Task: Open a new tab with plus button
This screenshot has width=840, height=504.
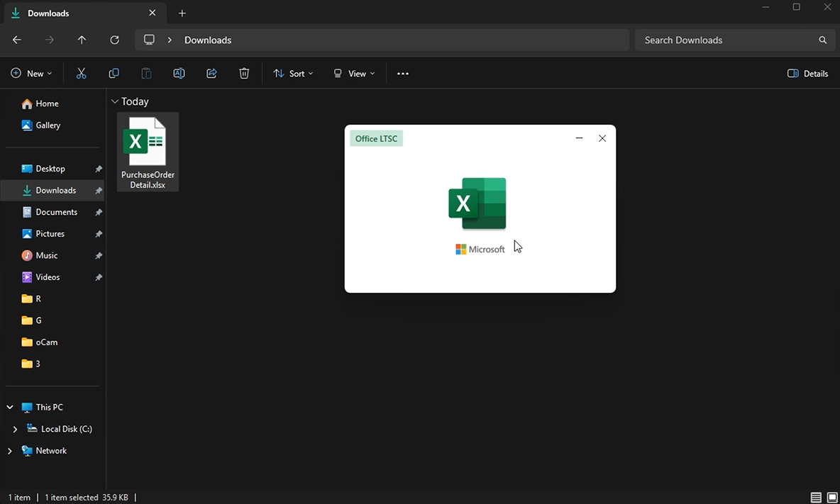Action: (x=182, y=13)
